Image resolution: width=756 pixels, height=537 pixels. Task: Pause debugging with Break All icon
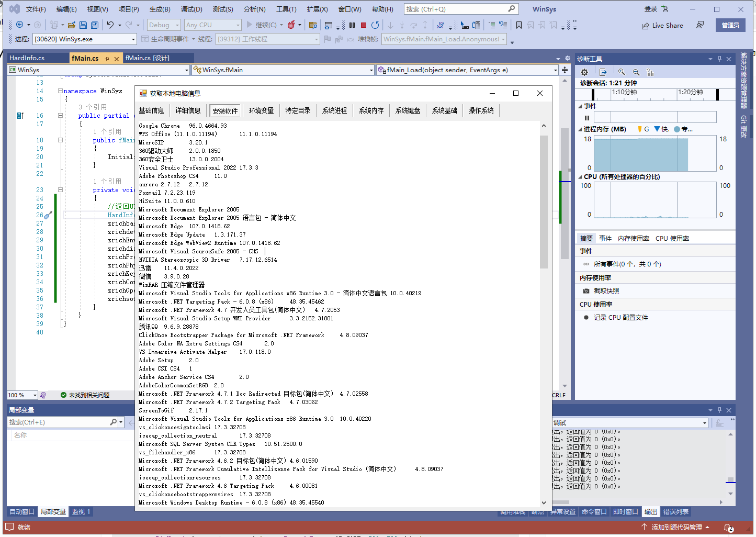coord(352,25)
